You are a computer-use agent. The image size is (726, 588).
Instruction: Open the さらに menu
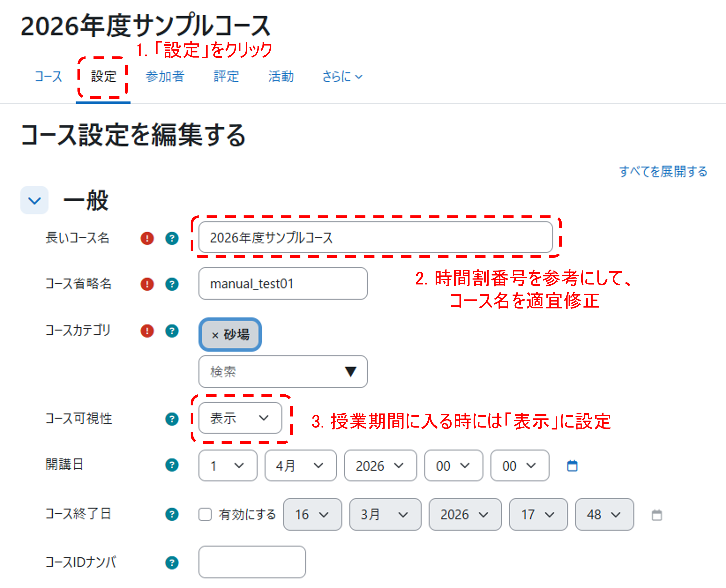[x=342, y=77]
